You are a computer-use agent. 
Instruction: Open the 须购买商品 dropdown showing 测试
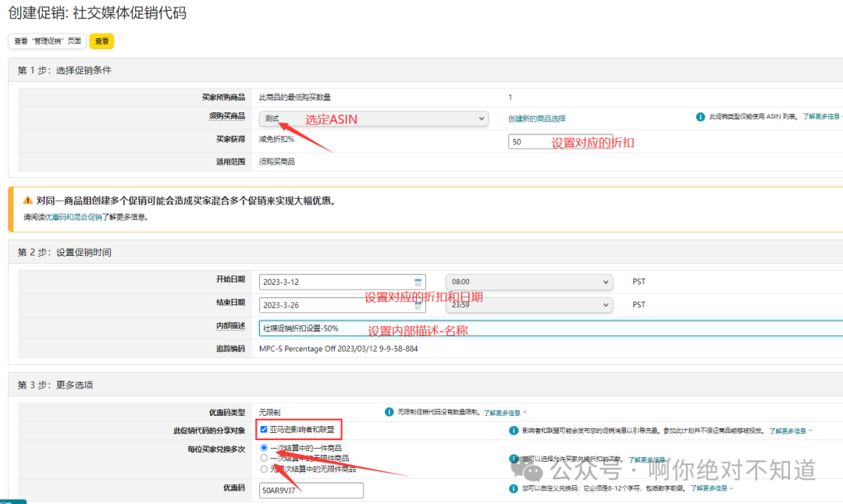373,119
